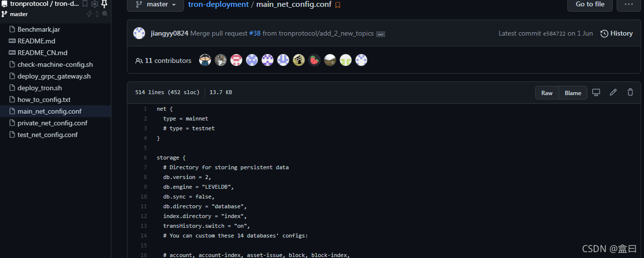Click '514 lines (452 sloc)' text

167,92
